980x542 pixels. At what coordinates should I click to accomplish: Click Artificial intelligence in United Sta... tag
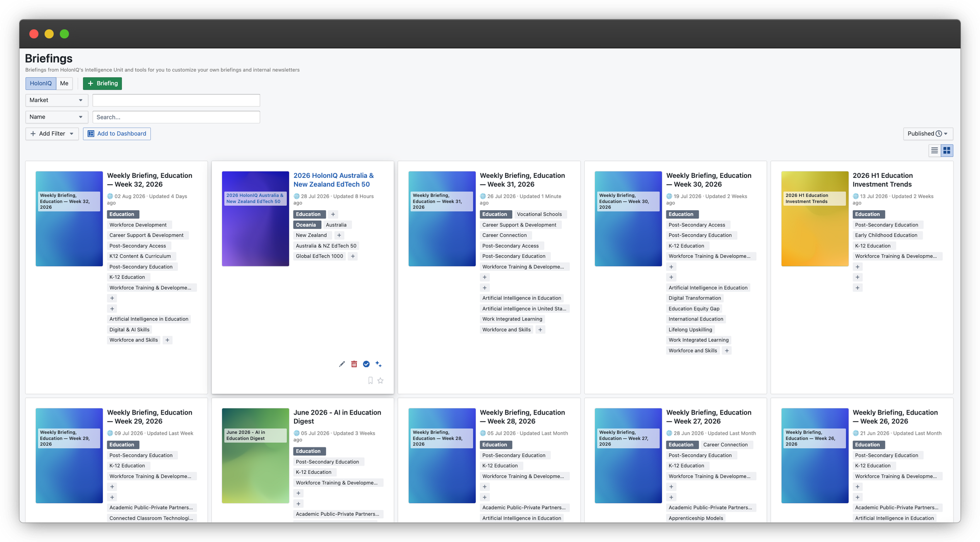(524, 309)
